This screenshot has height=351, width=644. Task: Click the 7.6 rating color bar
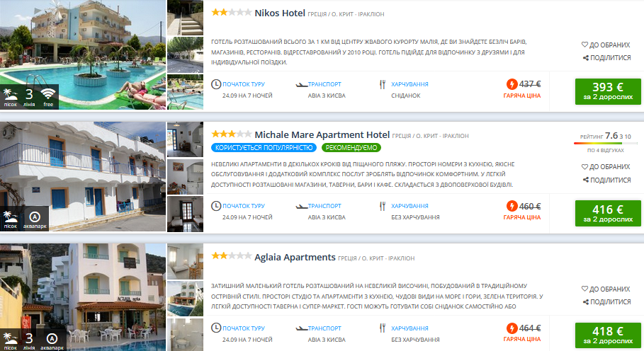tap(606, 143)
